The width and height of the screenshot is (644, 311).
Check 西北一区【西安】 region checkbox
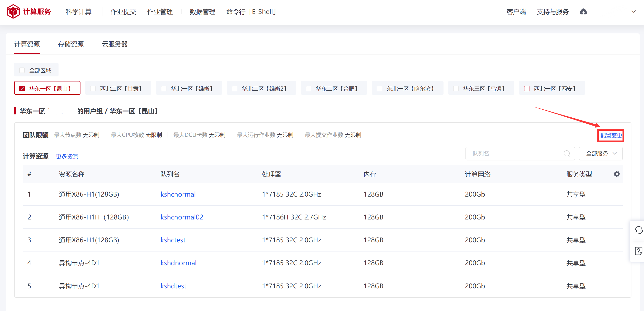coord(527,89)
